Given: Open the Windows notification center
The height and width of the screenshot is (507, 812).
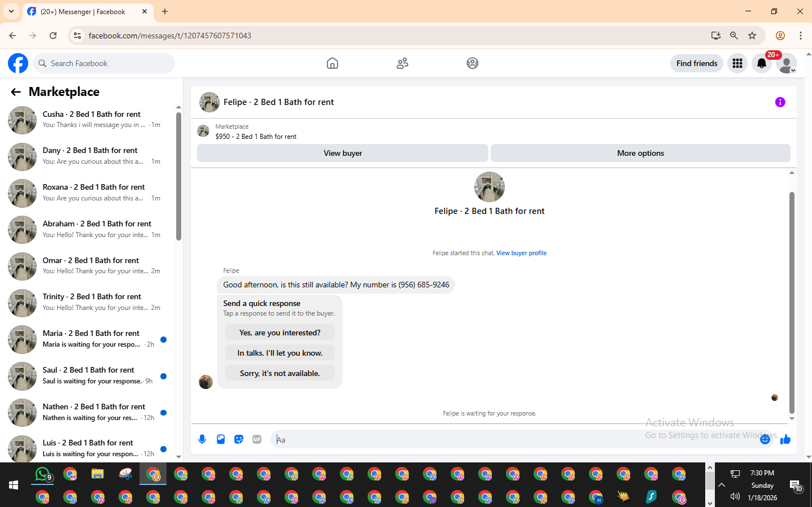Looking at the screenshot, I should tap(796, 486).
